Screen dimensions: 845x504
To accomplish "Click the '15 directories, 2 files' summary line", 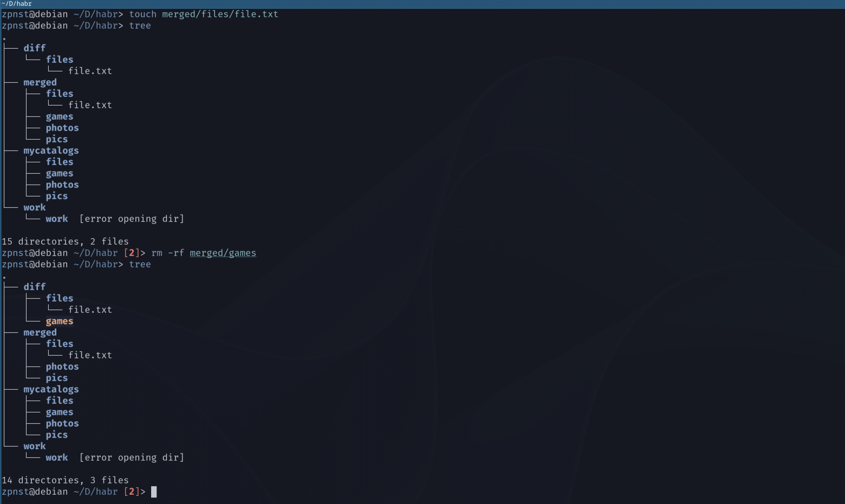I will click(x=65, y=241).
